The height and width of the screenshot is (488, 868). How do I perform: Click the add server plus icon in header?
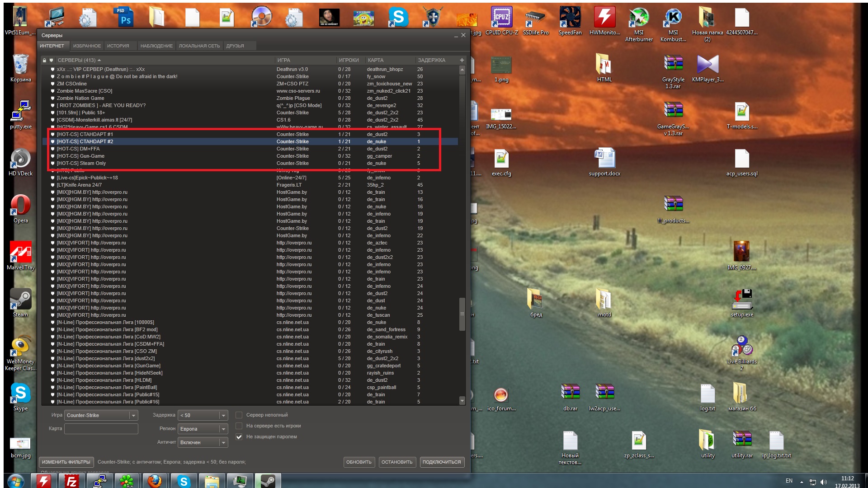[x=462, y=60]
